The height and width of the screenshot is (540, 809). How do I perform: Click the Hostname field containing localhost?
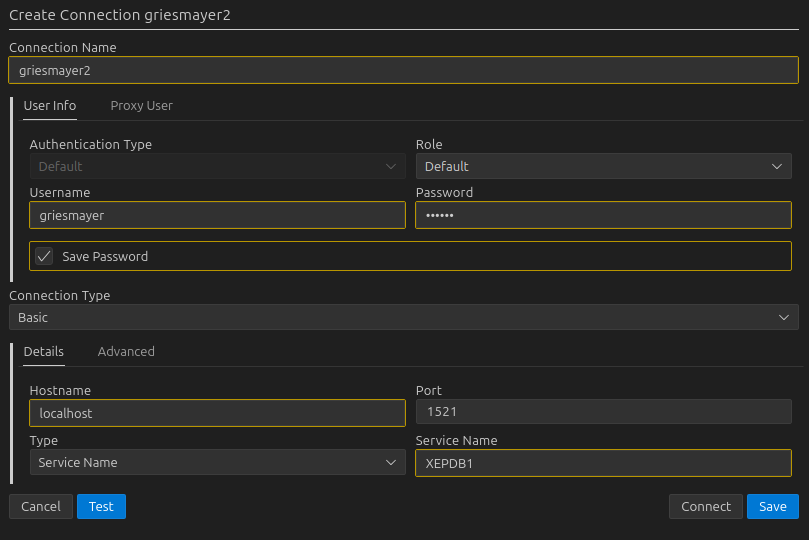tap(217, 412)
